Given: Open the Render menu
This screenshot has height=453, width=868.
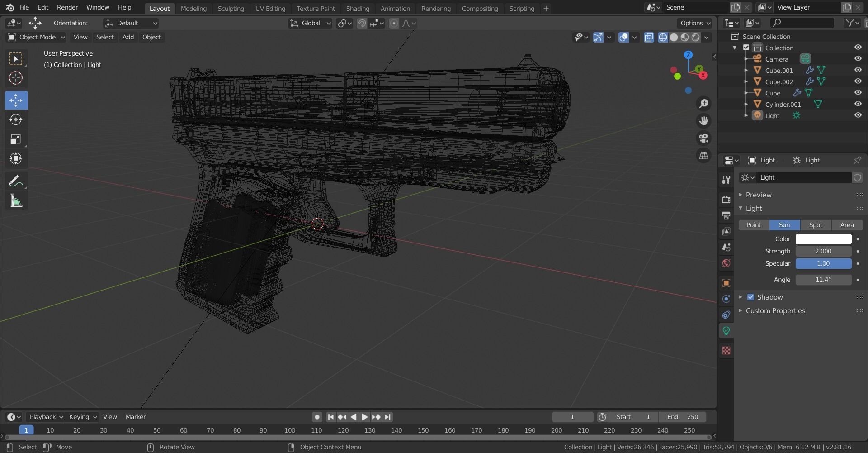Looking at the screenshot, I should tap(67, 7).
